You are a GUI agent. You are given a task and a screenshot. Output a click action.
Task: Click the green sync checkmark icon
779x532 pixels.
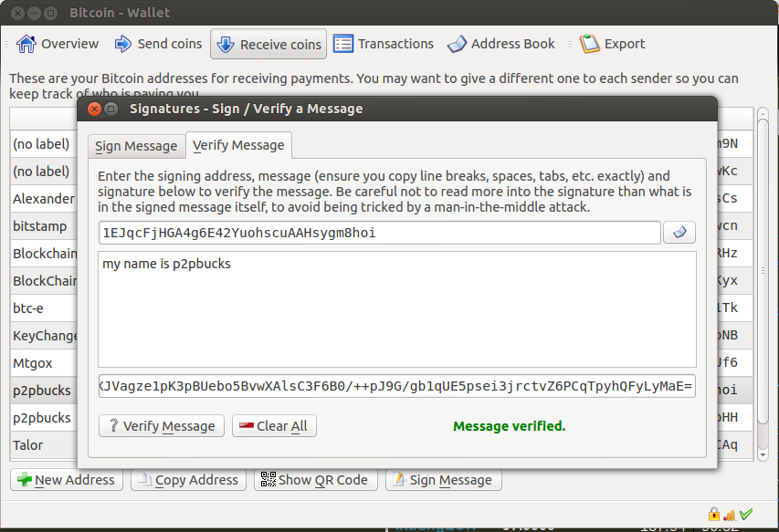[x=746, y=514]
